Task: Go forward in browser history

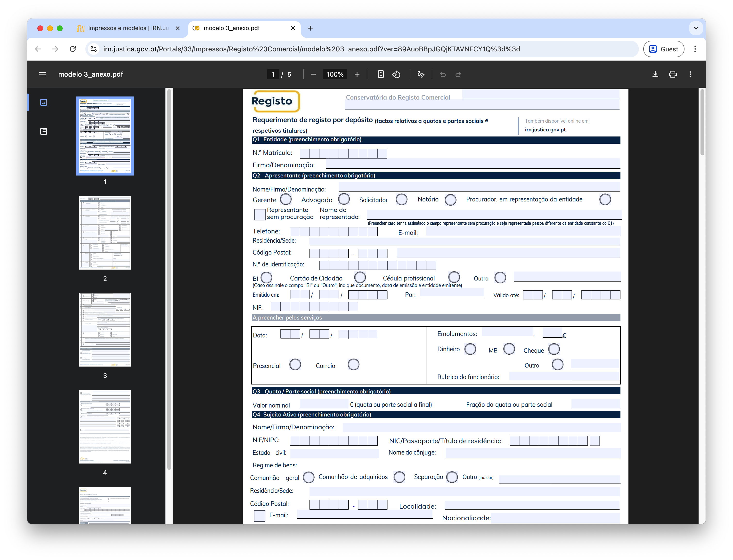Action: pyautogui.click(x=55, y=49)
